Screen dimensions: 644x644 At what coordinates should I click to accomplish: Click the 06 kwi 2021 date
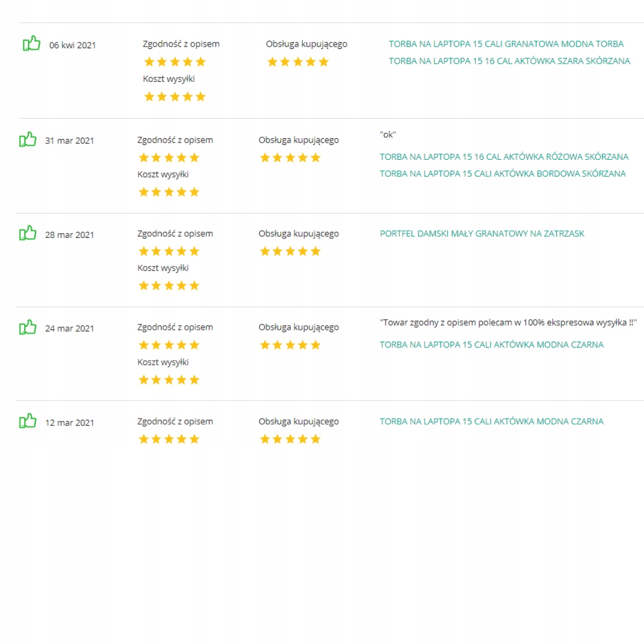pos(72,45)
